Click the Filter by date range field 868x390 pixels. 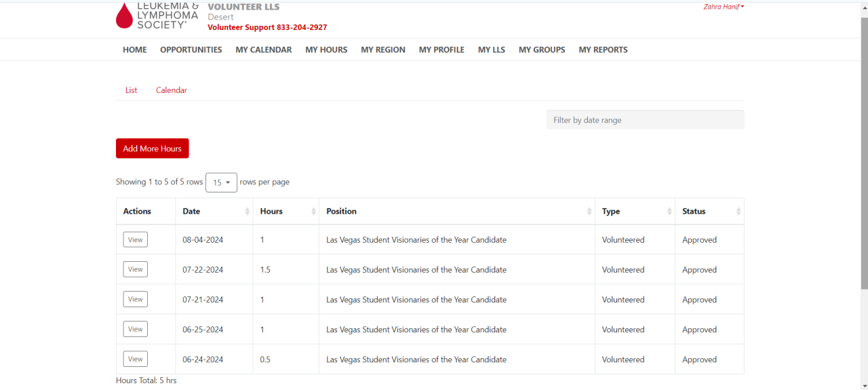645,120
